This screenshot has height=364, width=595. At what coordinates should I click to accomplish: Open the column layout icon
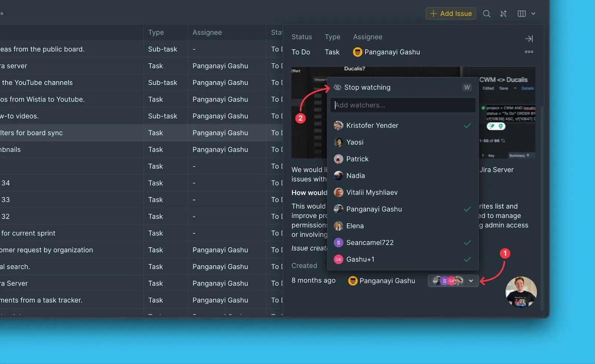click(521, 14)
